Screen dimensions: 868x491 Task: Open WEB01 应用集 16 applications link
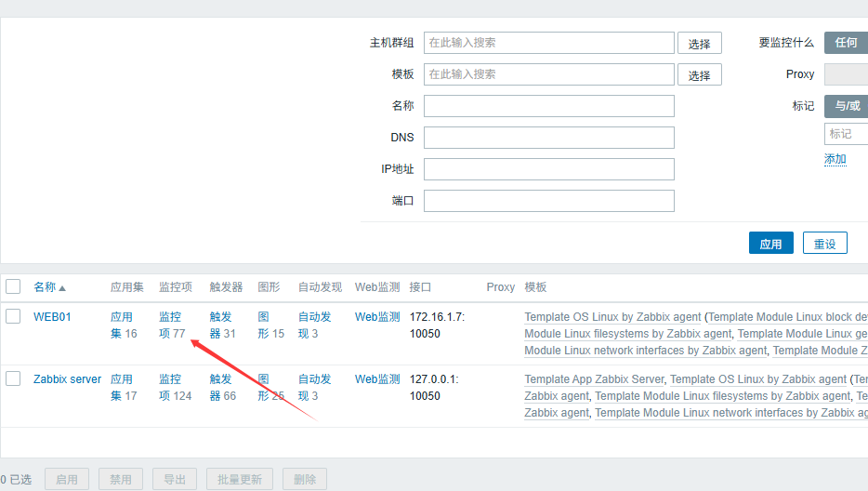click(x=124, y=325)
